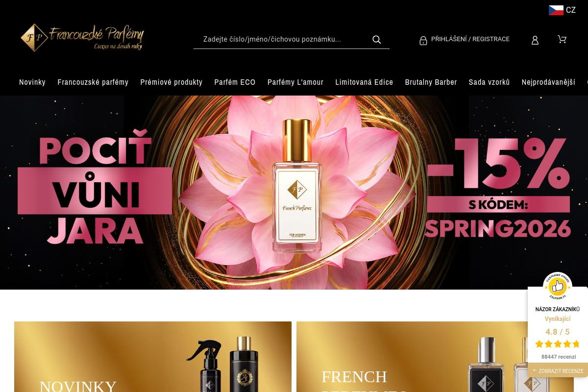Click PŘIHLÁŠENÍ / REGISTRACE link
The width and height of the screenshot is (588, 392).
pos(470,39)
